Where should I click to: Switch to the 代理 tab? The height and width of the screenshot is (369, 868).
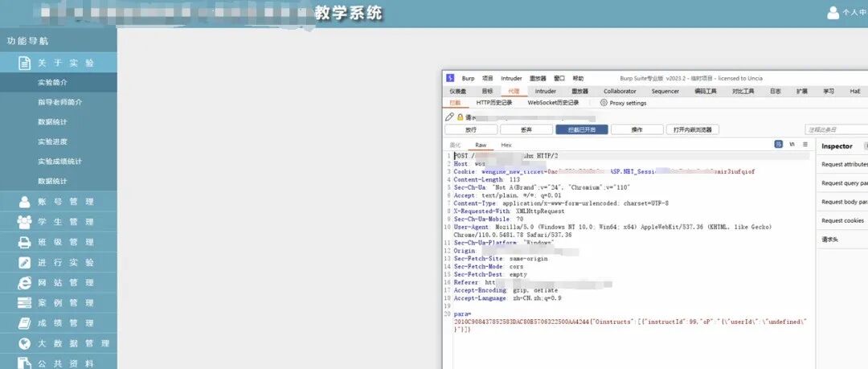tap(514, 92)
